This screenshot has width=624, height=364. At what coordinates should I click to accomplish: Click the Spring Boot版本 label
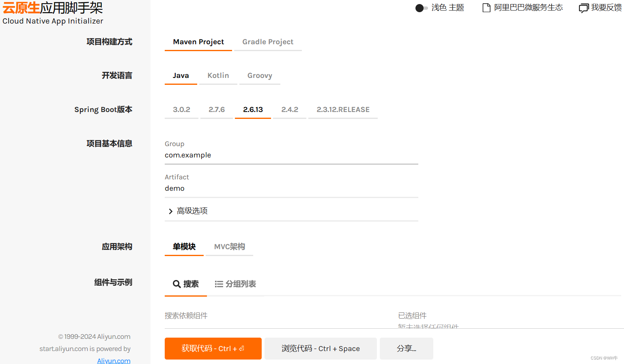(x=103, y=110)
